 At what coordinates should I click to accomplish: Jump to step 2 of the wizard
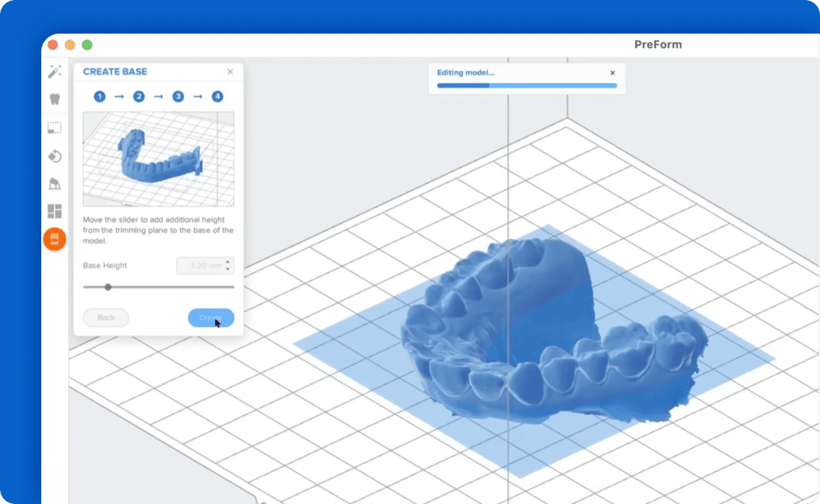139,96
